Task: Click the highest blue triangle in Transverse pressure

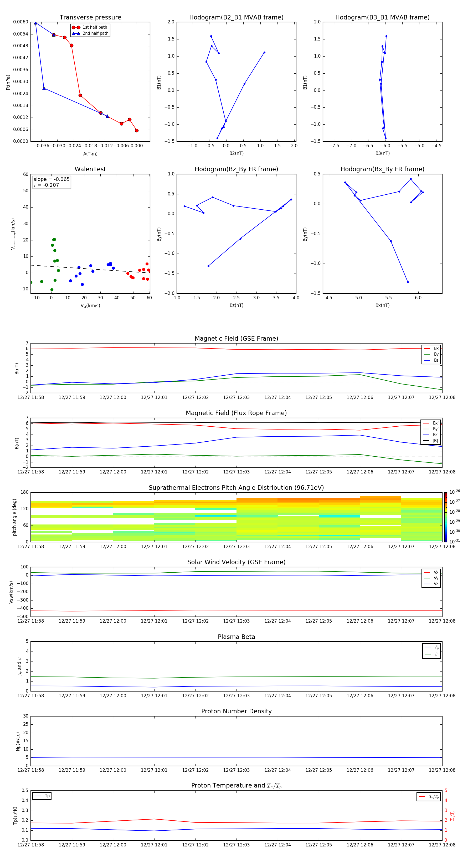Action: click(x=36, y=23)
